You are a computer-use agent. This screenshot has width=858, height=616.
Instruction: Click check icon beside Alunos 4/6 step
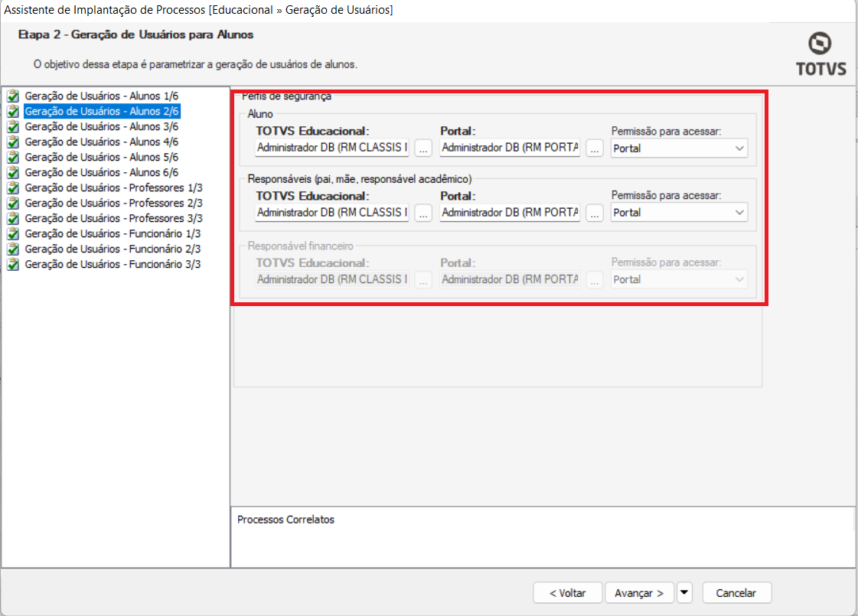click(13, 142)
